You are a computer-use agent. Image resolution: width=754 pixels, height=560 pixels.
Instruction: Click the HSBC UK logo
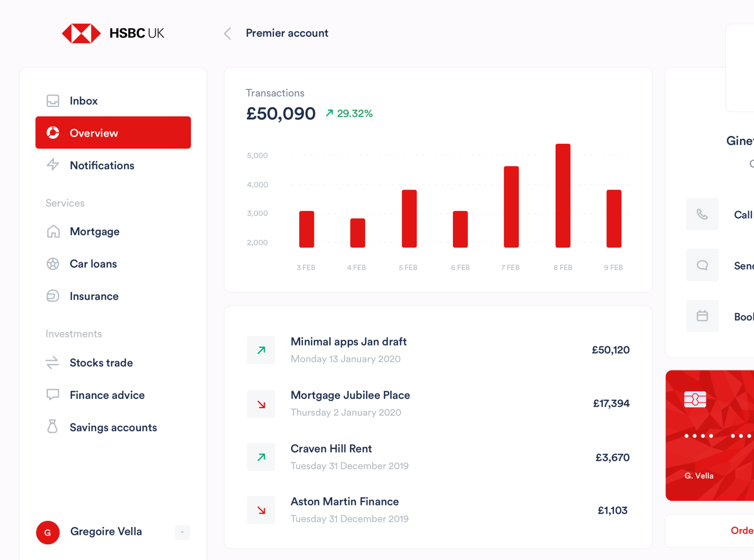(x=112, y=33)
